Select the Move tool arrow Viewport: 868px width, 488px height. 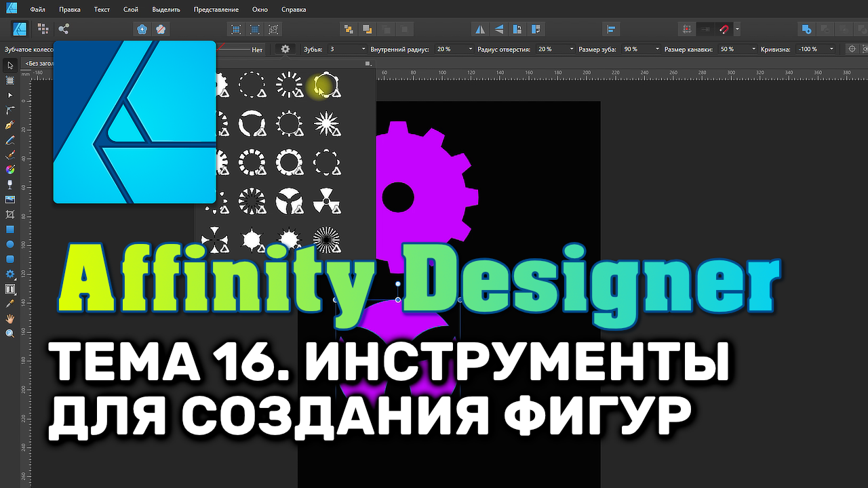[x=10, y=66]
